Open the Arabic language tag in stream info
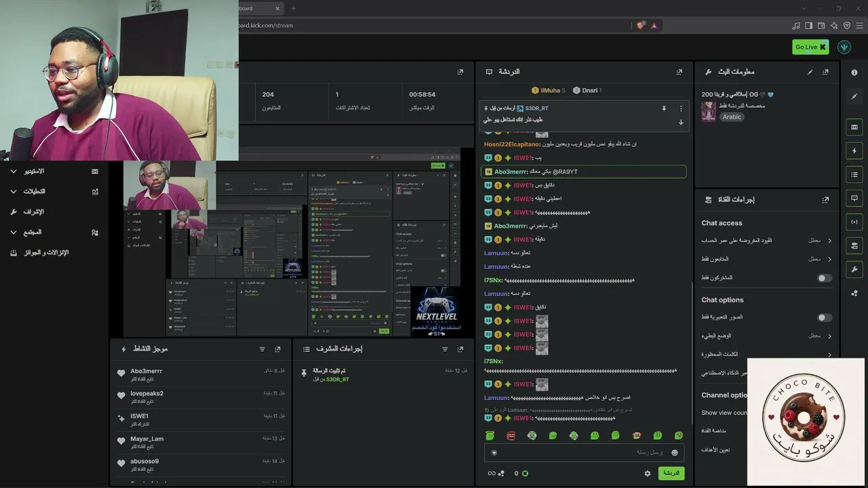Viewport: 868px width, 488px height. (732, 117)
